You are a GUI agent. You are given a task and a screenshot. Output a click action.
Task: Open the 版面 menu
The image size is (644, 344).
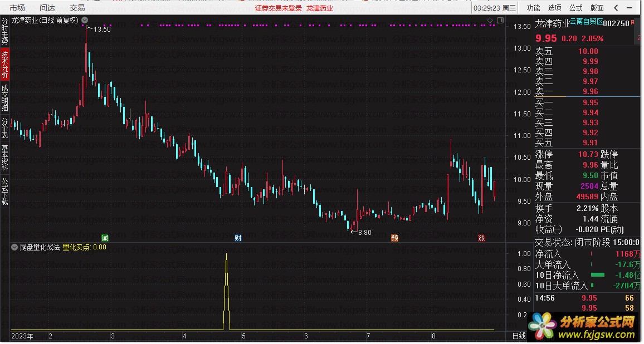597,8
